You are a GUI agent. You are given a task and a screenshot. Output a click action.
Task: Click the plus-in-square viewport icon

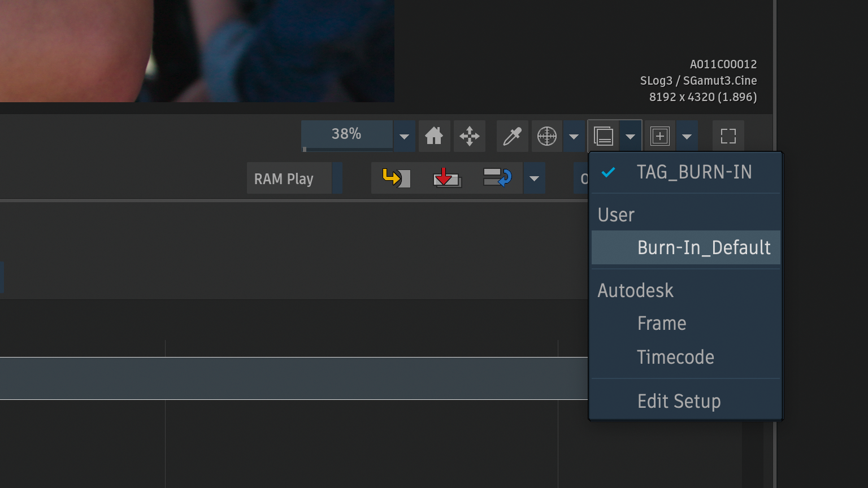coord(660,136)
